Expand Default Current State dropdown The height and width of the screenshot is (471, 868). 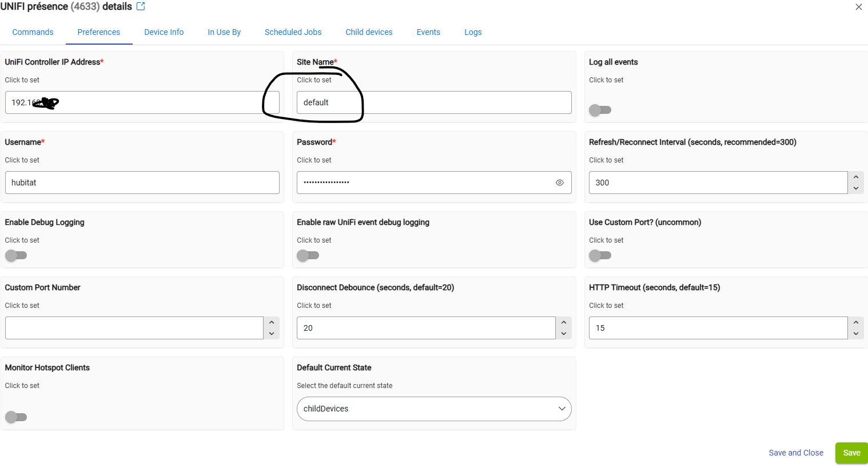point(433,409)
